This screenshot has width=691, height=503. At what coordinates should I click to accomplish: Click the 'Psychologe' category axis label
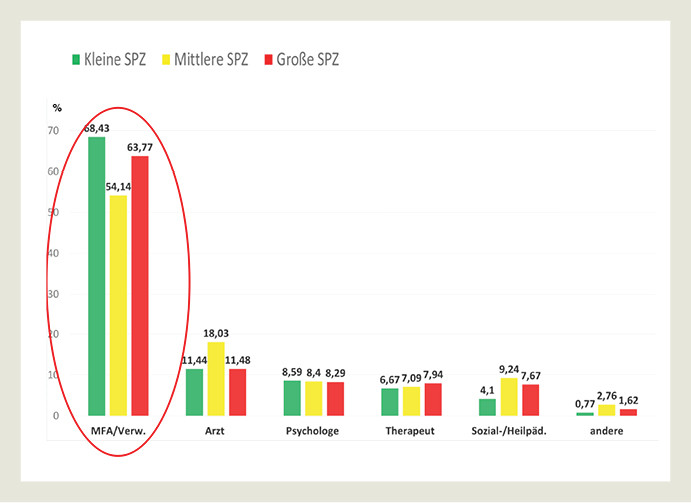313,432
